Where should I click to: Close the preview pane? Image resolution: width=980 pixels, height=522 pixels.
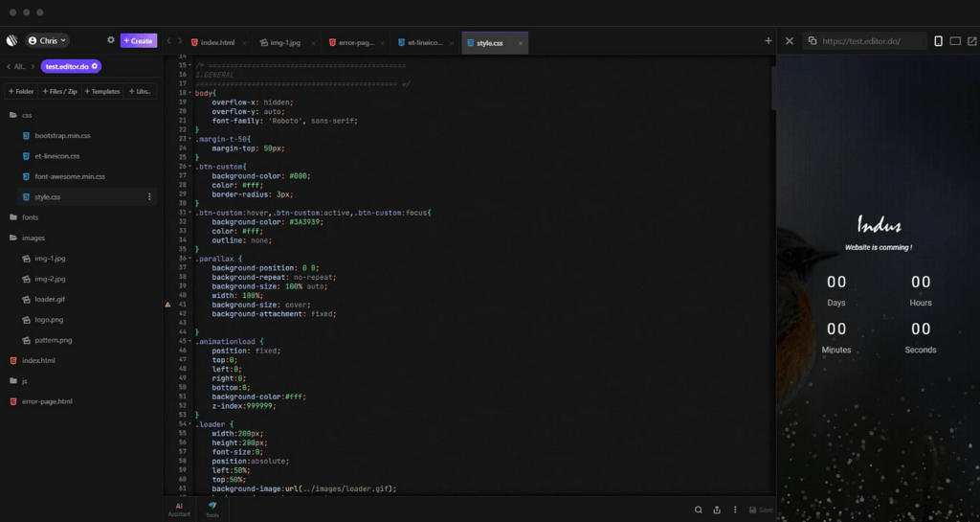(789, 41)
